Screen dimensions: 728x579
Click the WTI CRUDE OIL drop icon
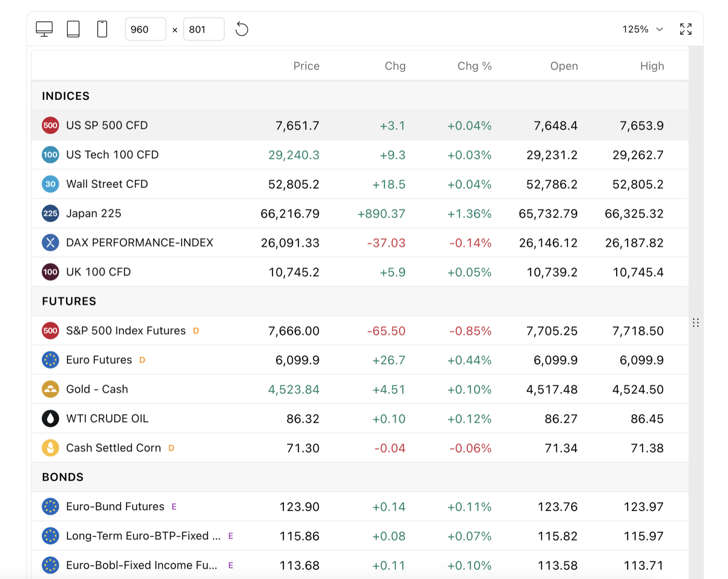click(50, 418)
